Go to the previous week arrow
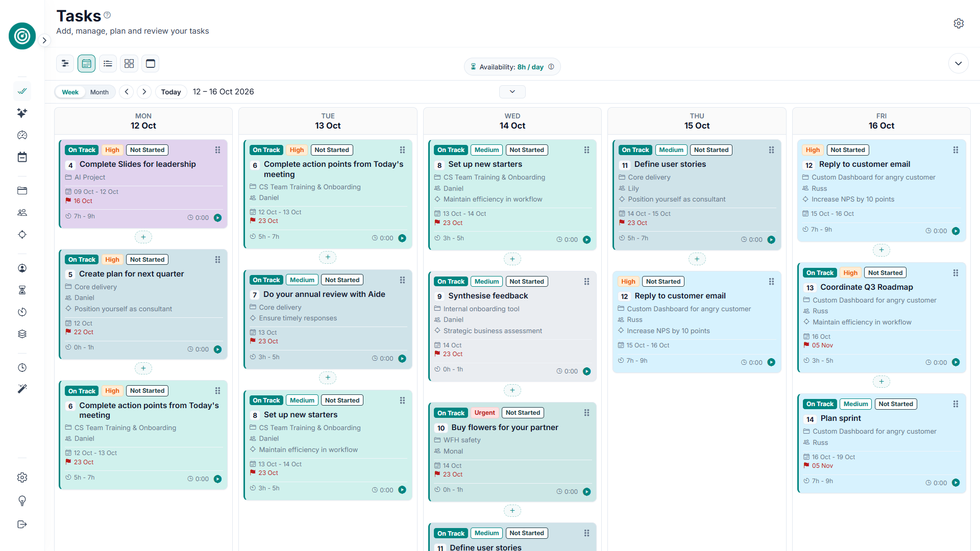Image resolution: width=980 pixels, height=551 pixels. [x=127, y=92]
